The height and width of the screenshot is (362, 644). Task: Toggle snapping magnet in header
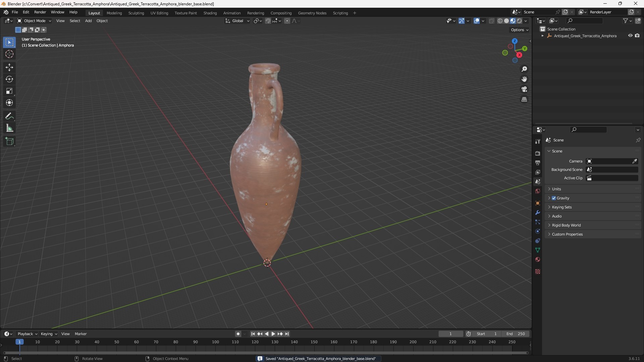click(x=268, y=21)
